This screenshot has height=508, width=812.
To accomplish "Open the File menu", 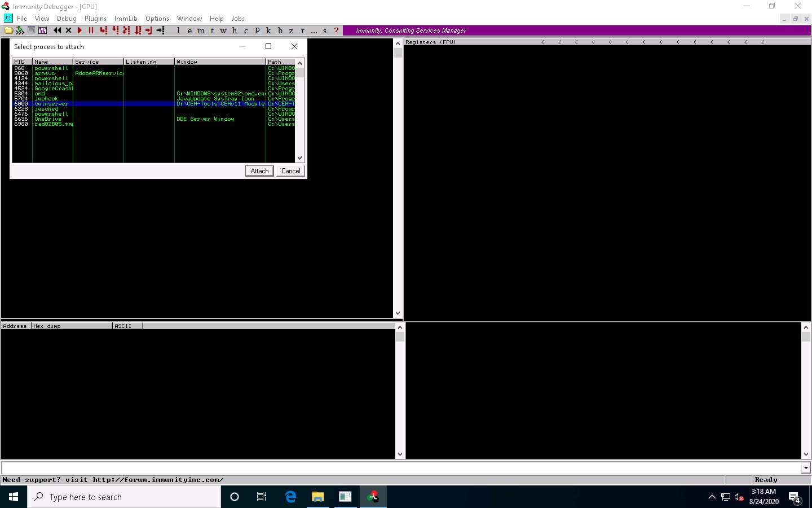I will click(x=22, y=19).
